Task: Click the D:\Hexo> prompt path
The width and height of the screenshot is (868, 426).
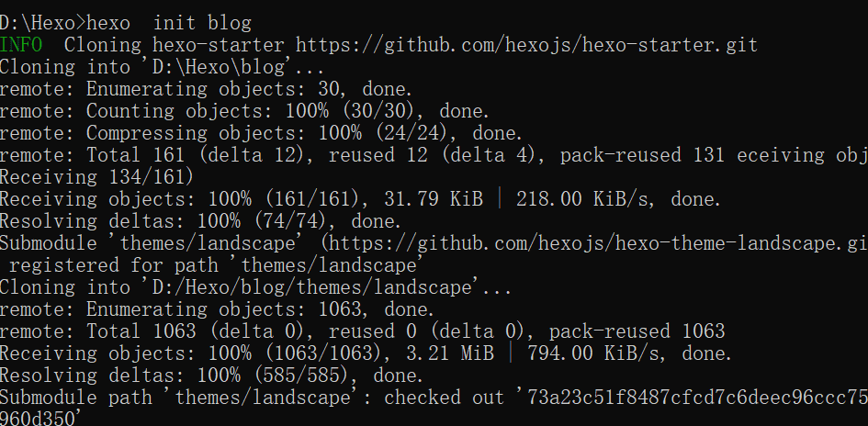Action: 43,22
